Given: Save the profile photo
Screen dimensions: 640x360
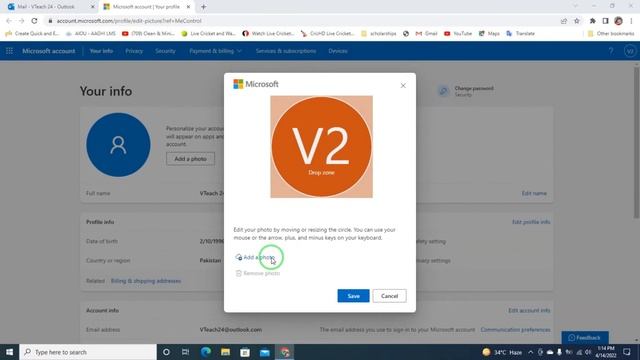Looking at the screenshot, I should 353,296.
